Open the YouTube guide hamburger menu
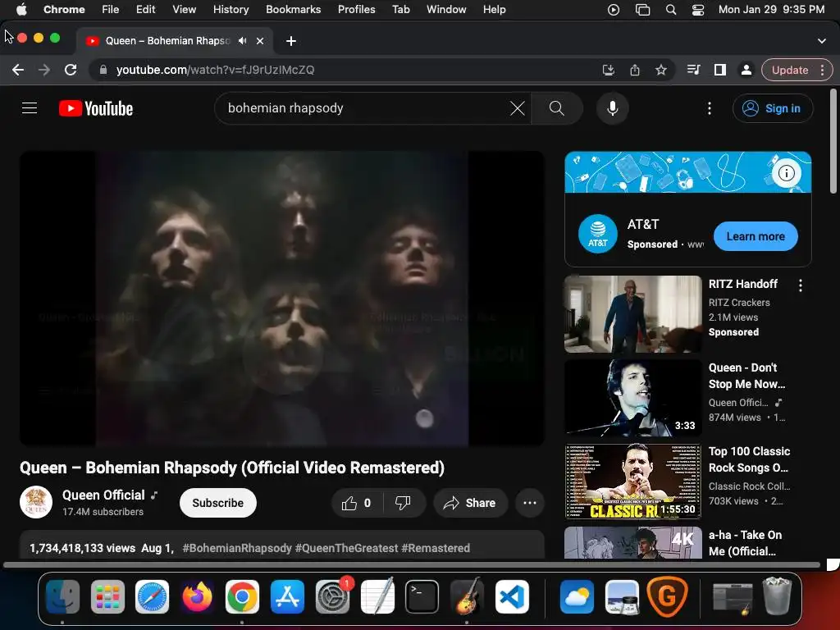The height and width of the screenshot is (630, 840). tap(30, 108)
